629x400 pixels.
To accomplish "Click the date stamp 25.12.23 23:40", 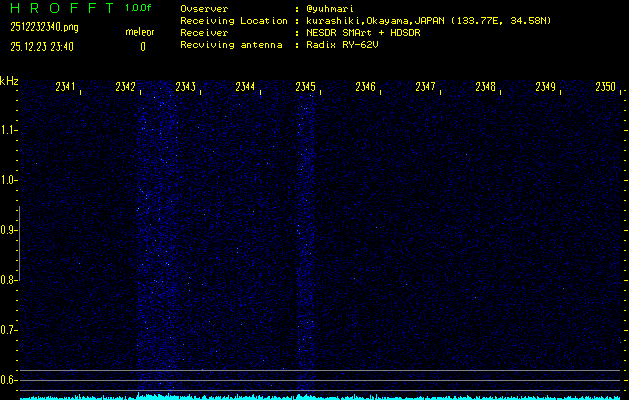I will point(42,47).
